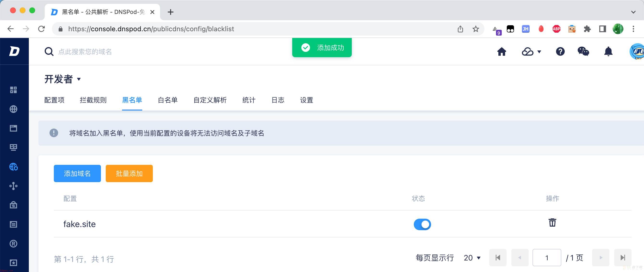Image resolution: width=644 pixels, height=272 pixels.
Task: Click the 添加域名 button
Action: tap(77, 173)
